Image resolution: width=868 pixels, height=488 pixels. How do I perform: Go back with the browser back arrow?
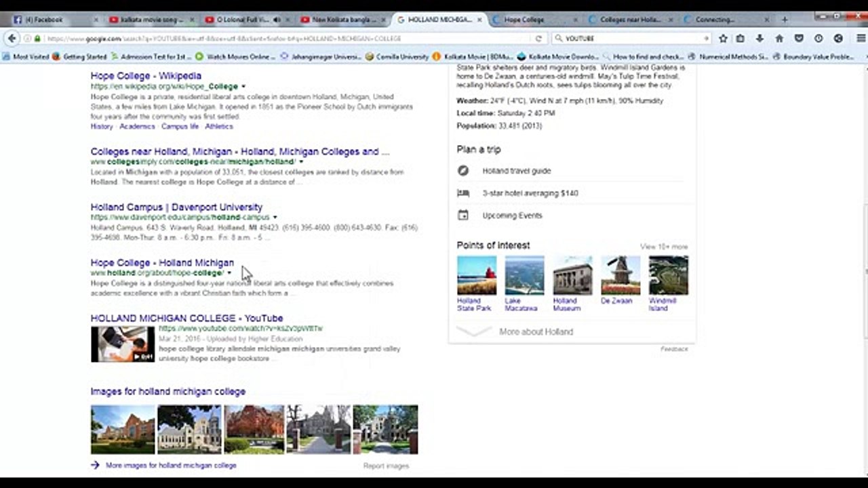[x=12, y=39]
